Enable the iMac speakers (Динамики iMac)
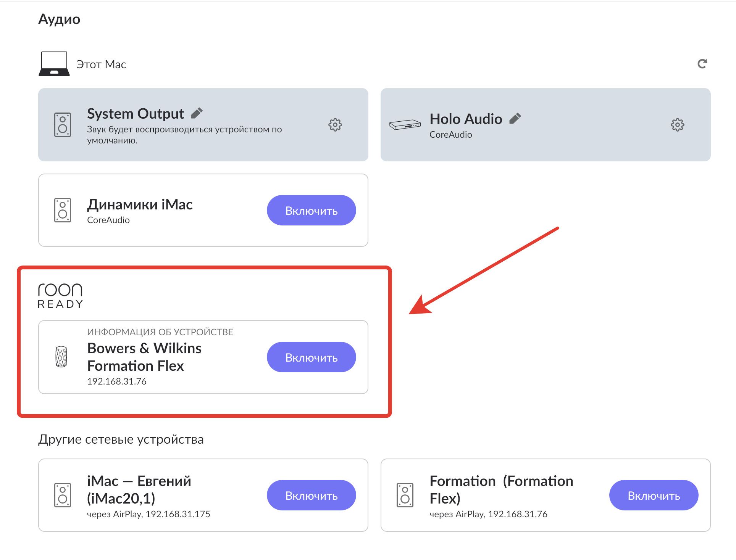Image resolution: width=736 pixels, height=560 pixels. click(311, 210)
